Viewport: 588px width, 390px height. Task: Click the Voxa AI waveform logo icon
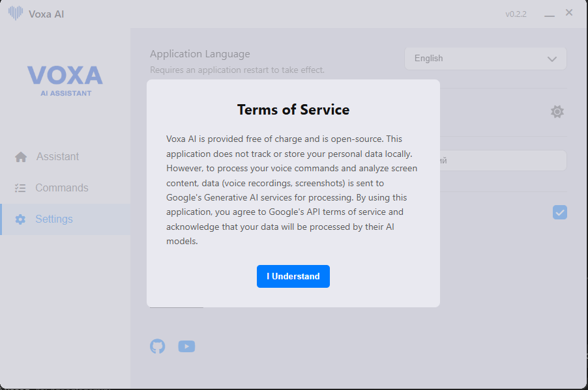pos(16,13)
